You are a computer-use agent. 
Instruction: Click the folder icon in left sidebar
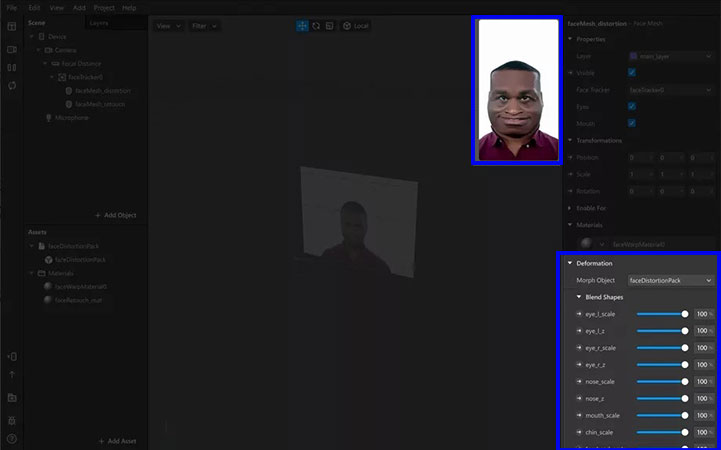[12, 398]
